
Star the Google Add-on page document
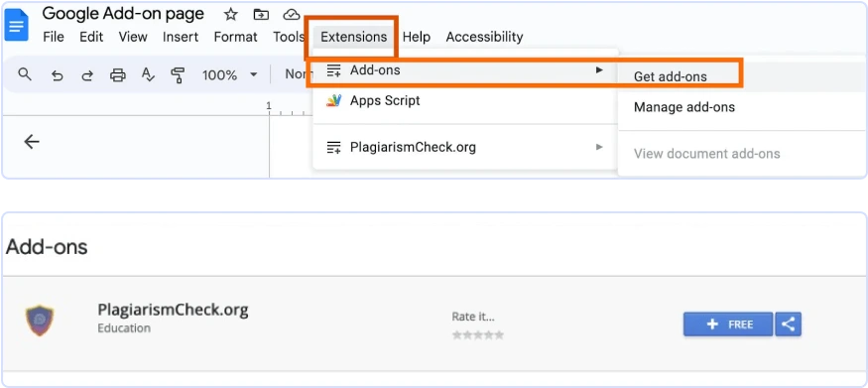point(230,15)
